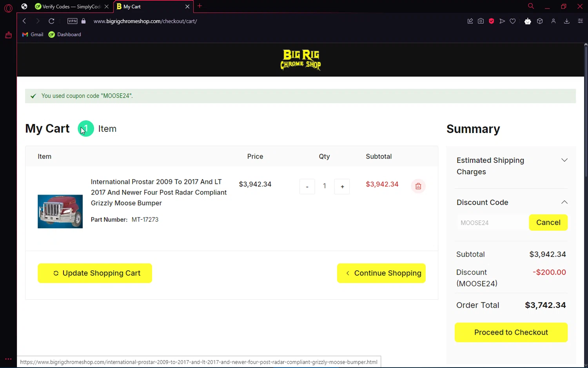Click the Big Rig Chrome Shop logo
The image size is (588, 368).
(301, 60)
